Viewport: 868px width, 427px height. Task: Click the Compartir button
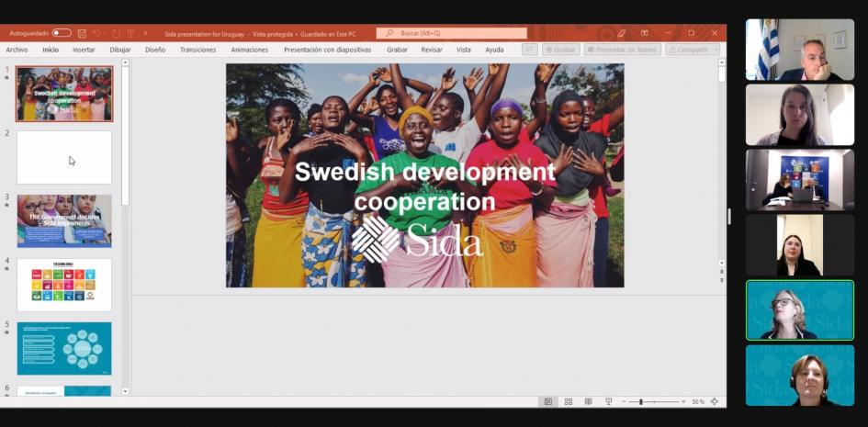tap(693, 50)
